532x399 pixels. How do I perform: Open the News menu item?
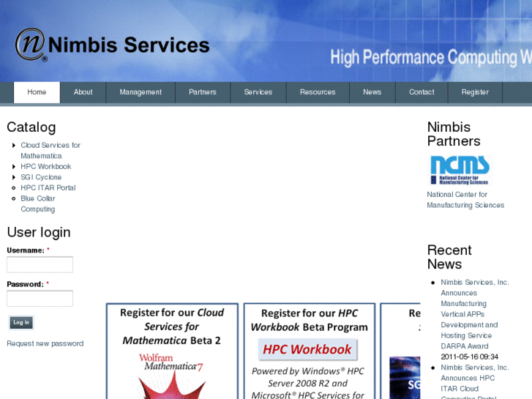click(372, 92)
